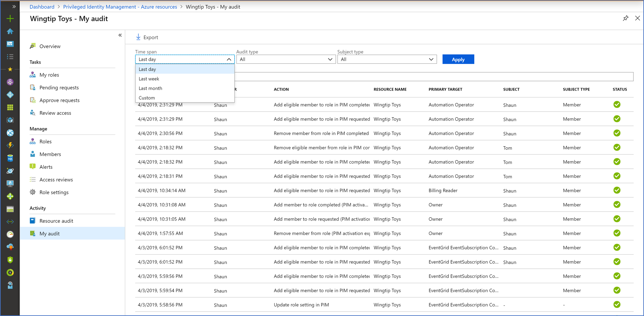
Task: Select Last week from time span list
Action: (x=149, y=79)
